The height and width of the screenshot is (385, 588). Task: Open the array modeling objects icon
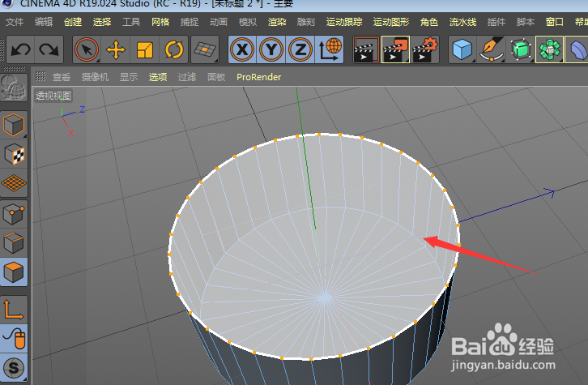(x=549, y=49)
